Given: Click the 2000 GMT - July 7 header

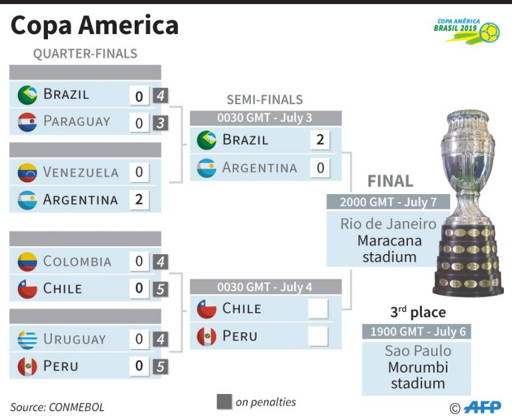Looking at the screenshot, I should click(x=387, y=202).
